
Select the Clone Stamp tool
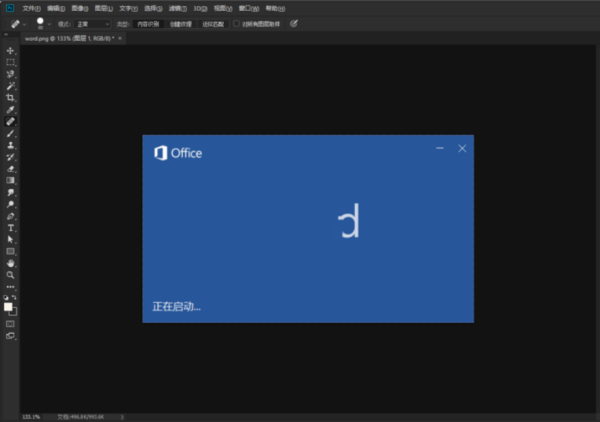point(10,145)
